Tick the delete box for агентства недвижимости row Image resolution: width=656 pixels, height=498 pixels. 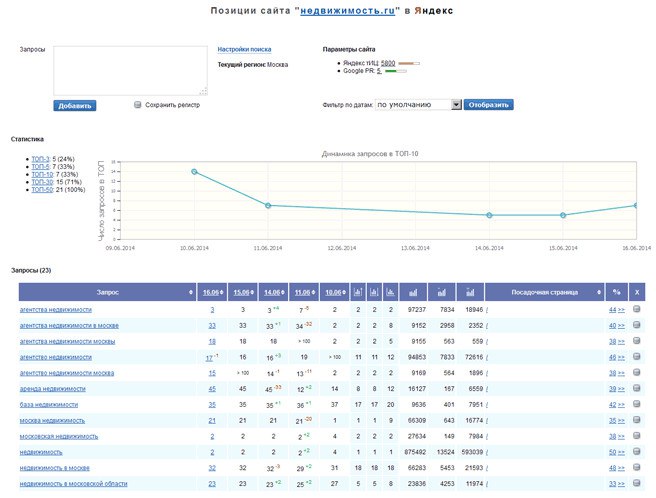click(636, 309)
